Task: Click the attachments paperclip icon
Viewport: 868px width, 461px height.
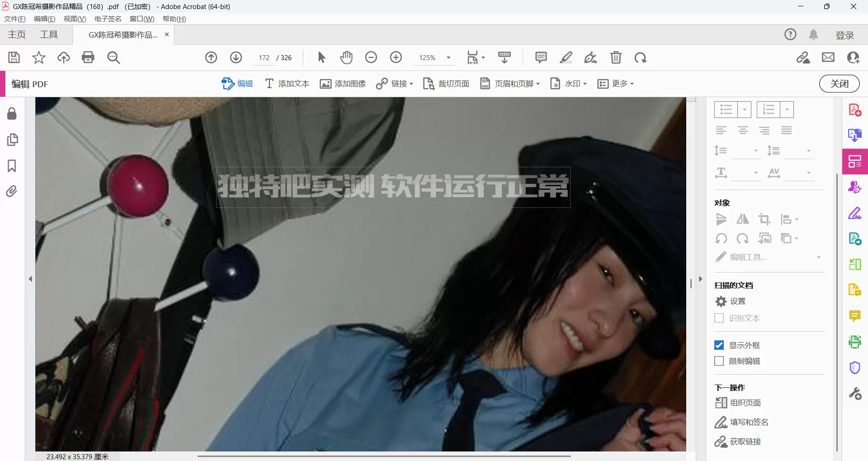Action: tap(11, 191)
